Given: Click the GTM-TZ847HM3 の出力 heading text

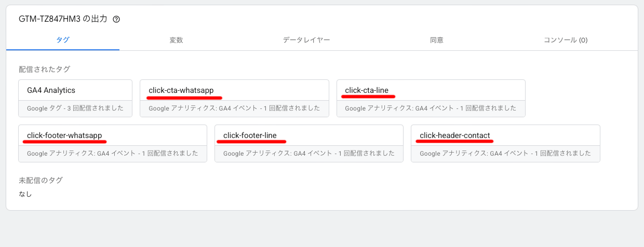Looking at the screenshot, I should click(63, 19).
